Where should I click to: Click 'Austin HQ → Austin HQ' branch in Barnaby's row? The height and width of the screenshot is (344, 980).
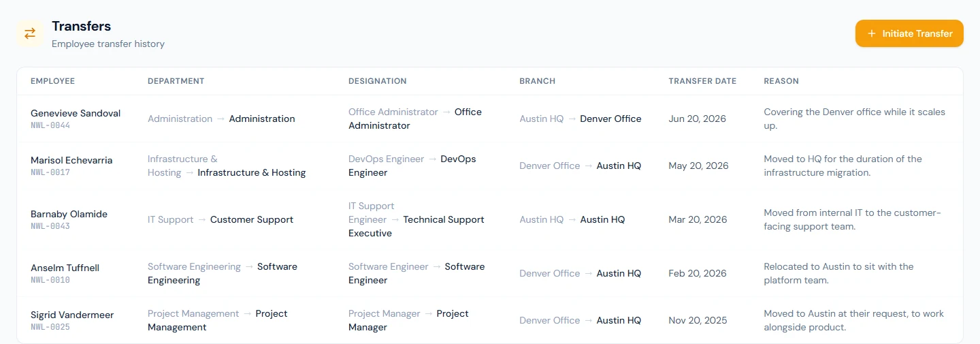point(572,219)
